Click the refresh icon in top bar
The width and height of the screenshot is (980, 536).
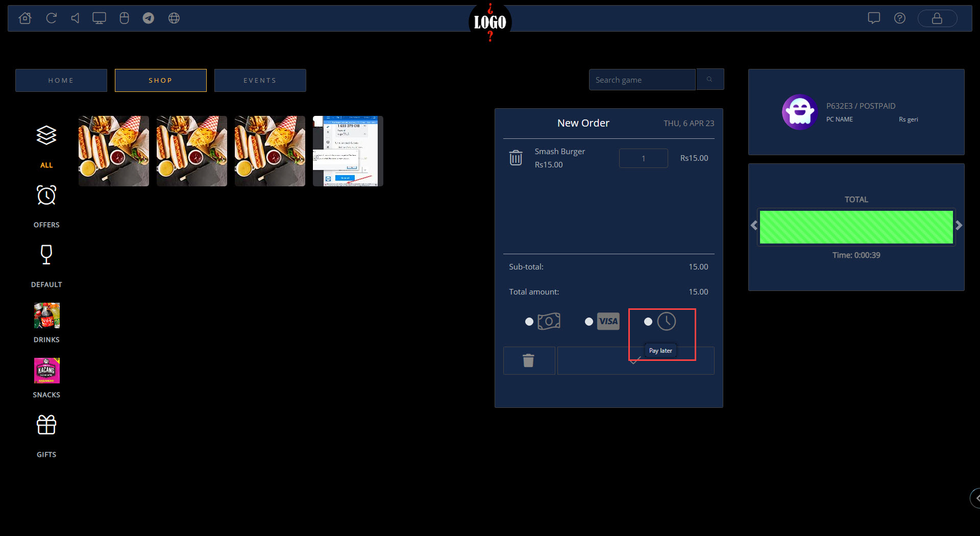tap(51, 18)
